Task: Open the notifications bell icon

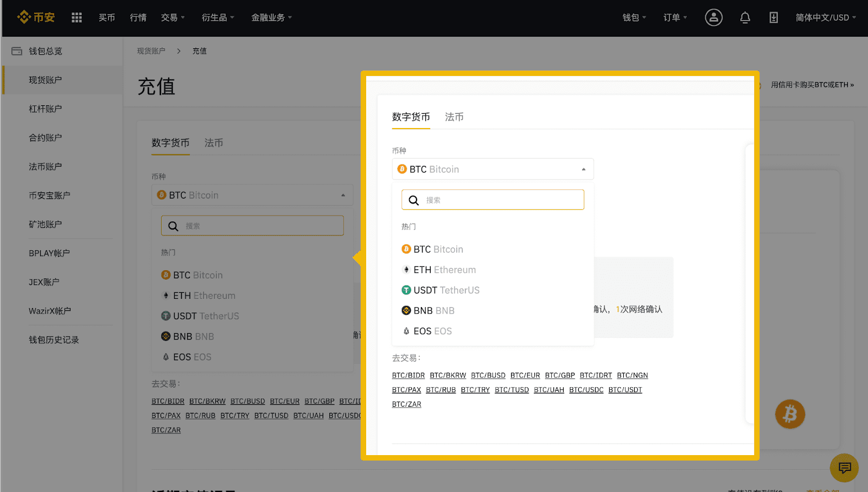Action: 745,17
